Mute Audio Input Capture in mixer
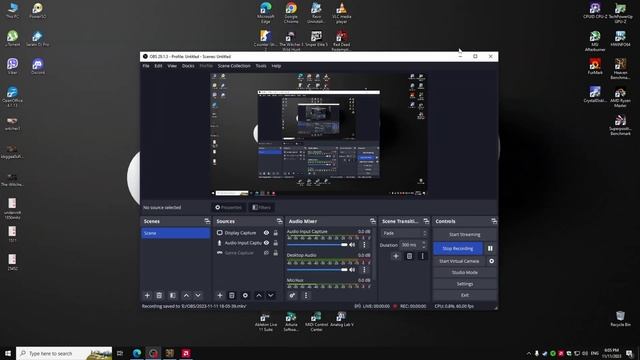This screenshot has height=360, width=640. [352, 244]
